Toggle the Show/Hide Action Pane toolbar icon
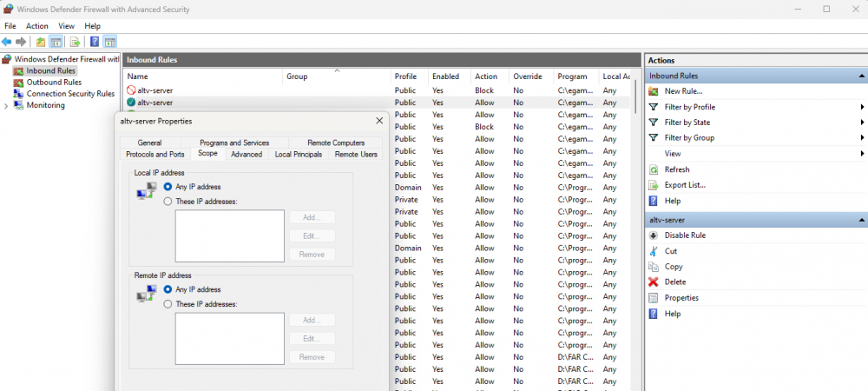Screen dimensions: 868x391 [x=109, y=42]
